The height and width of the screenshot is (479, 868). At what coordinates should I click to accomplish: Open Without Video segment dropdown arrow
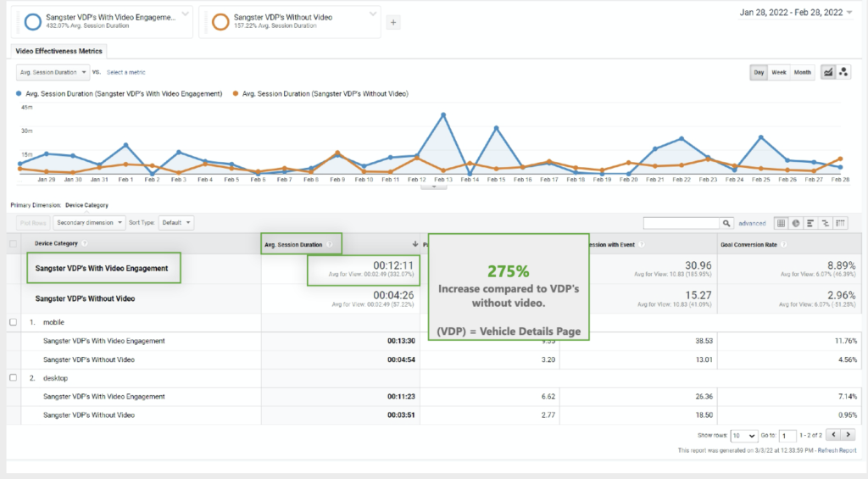373,14
